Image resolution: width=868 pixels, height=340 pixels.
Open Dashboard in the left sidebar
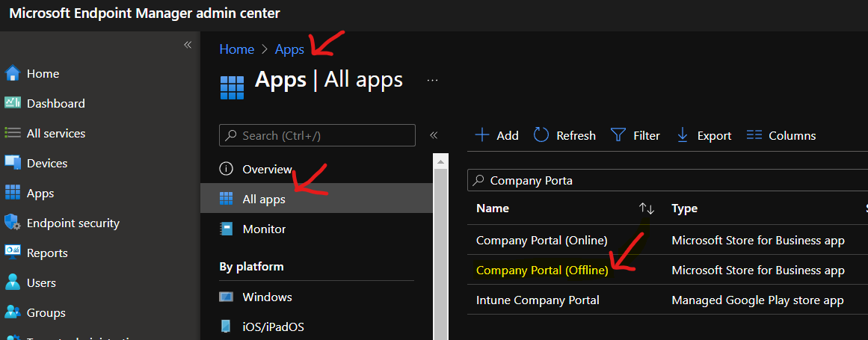(55, 103)
